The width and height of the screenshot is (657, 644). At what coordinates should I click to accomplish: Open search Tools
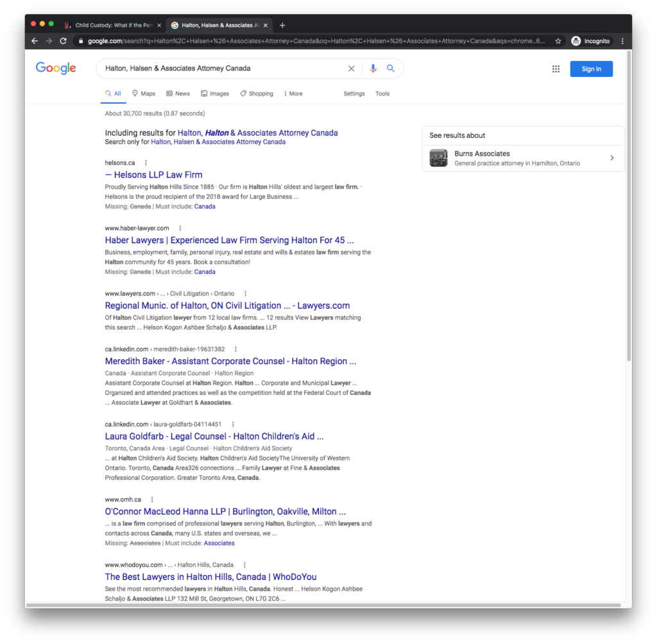tap(382, 94)
